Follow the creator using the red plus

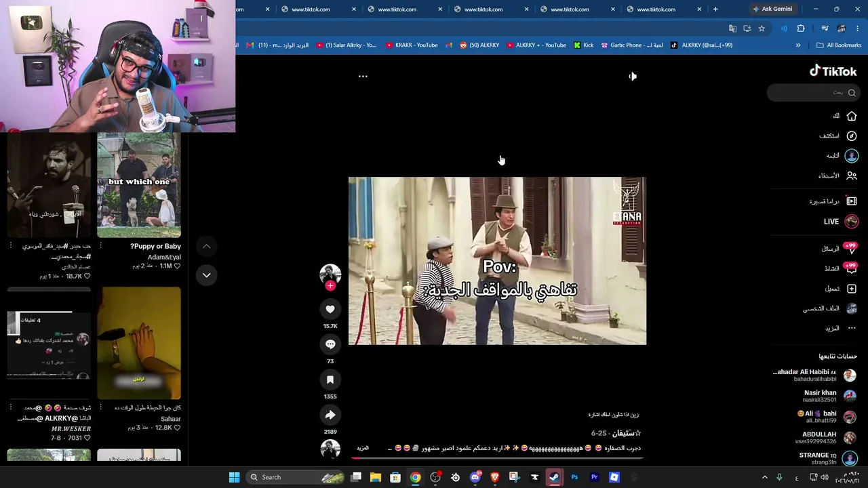pos(330,286)
